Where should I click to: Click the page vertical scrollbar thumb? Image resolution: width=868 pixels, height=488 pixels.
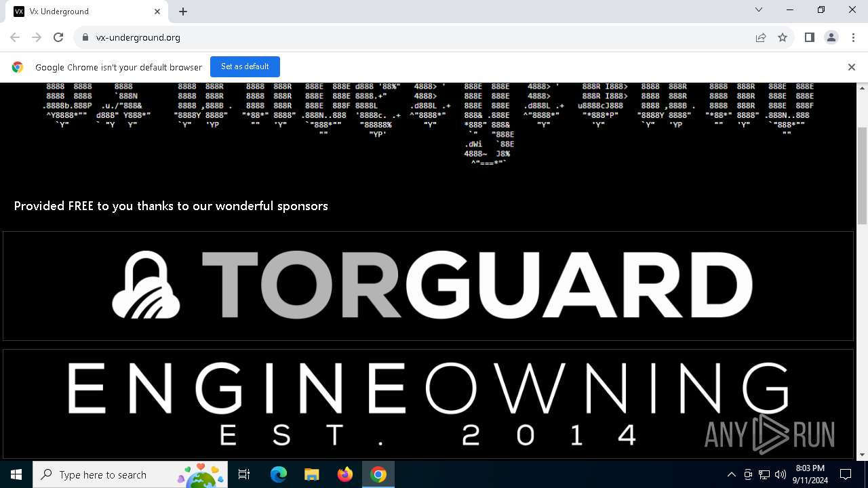click(x=863, y=175)
